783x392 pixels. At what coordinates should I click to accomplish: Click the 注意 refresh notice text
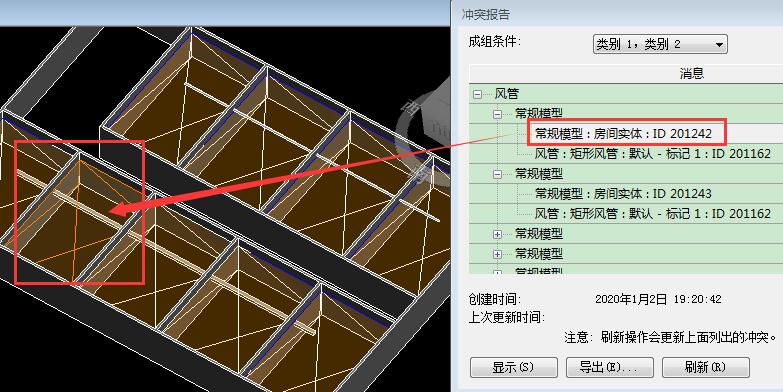(672, 338)
